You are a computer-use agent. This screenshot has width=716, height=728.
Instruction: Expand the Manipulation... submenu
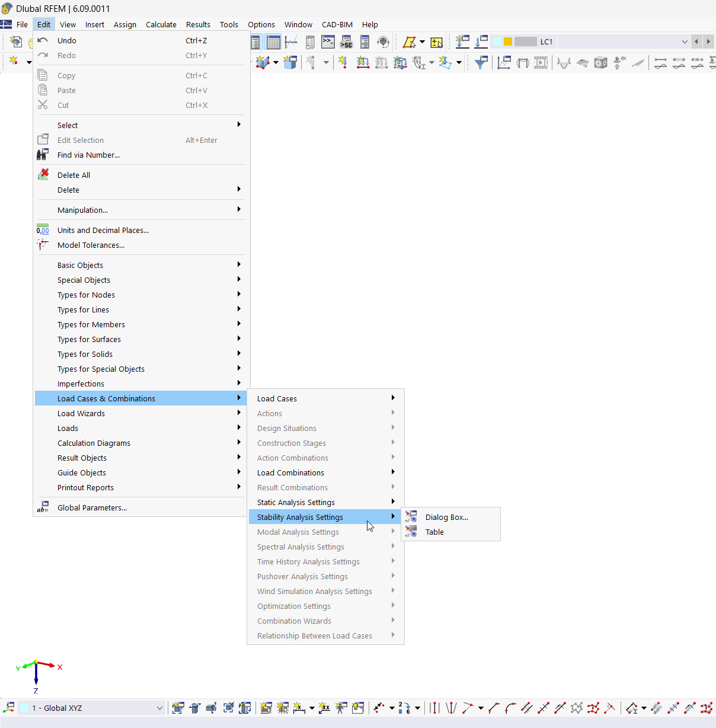[x=141, y=210]
